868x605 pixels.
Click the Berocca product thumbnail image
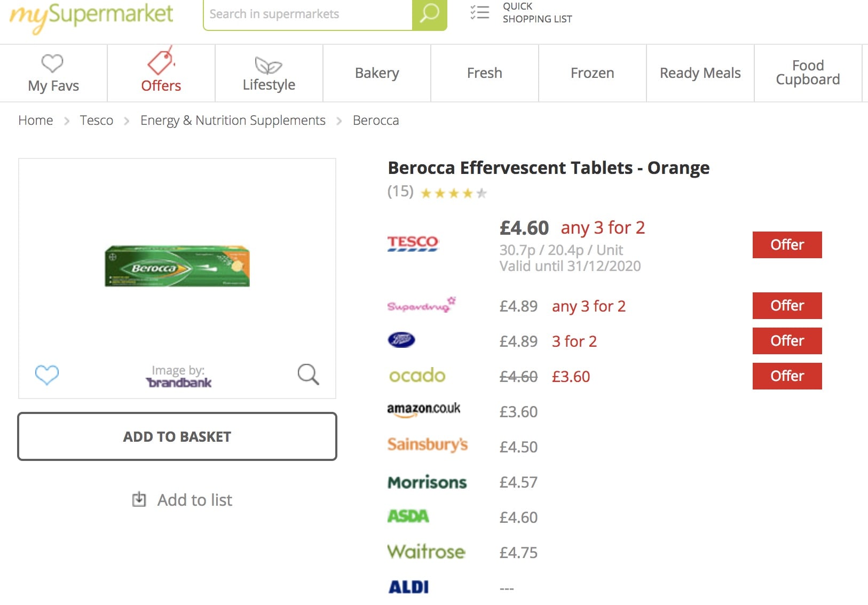(x=177, y=266)
